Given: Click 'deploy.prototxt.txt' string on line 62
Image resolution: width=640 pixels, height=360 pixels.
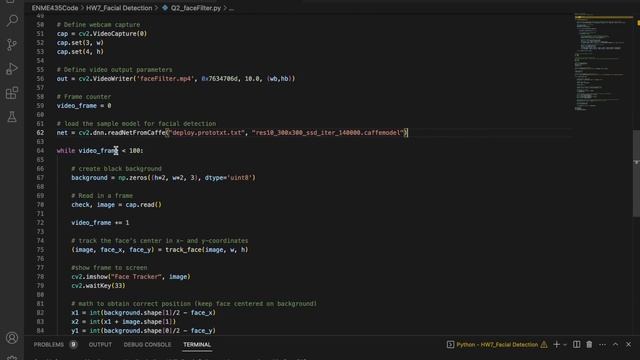Looking at the screenshot, I should [207, 133].
